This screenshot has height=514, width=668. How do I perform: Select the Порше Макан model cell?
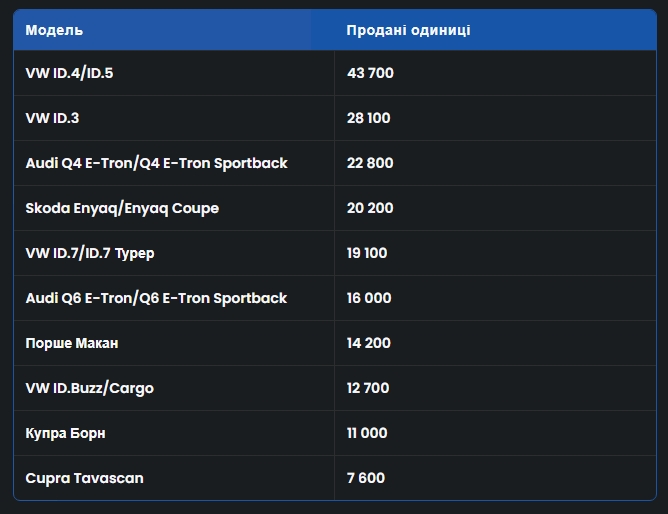(72, 343)
